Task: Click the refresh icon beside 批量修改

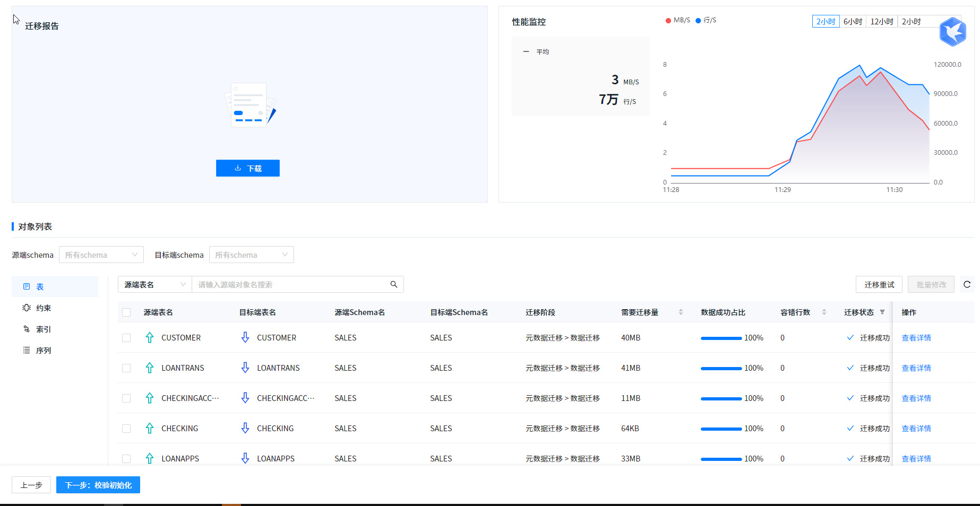Action: [967, 284]
